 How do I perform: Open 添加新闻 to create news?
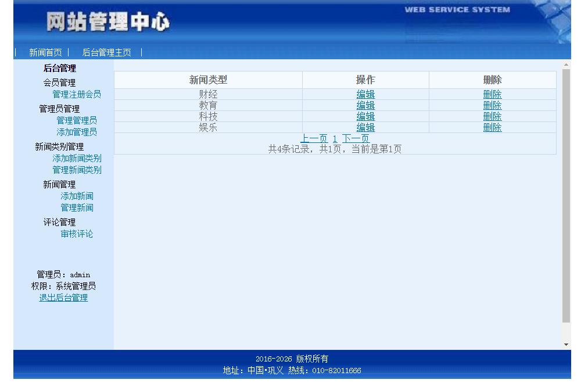[76, 196]
